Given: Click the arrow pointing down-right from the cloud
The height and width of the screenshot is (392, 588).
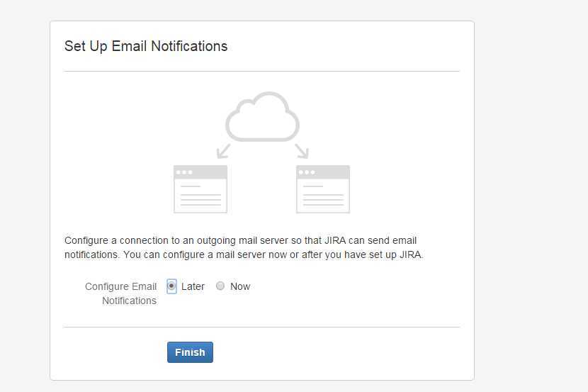Looking at the screenshot, I should click(x=302, y=150).
